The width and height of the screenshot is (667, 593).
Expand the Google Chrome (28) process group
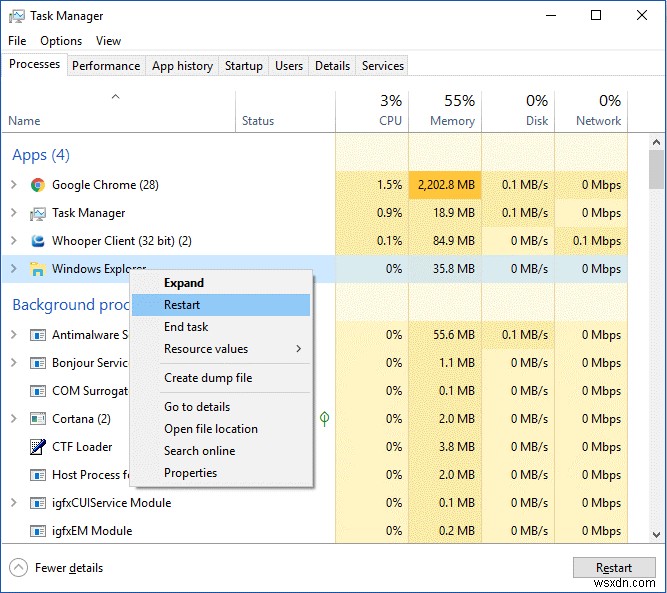[x=14, y=185]
